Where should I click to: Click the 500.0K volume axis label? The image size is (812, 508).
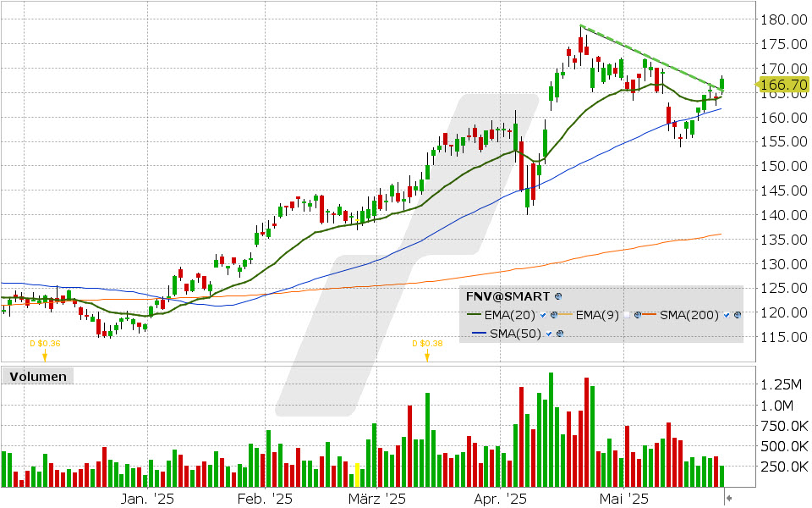coord(784,446)
